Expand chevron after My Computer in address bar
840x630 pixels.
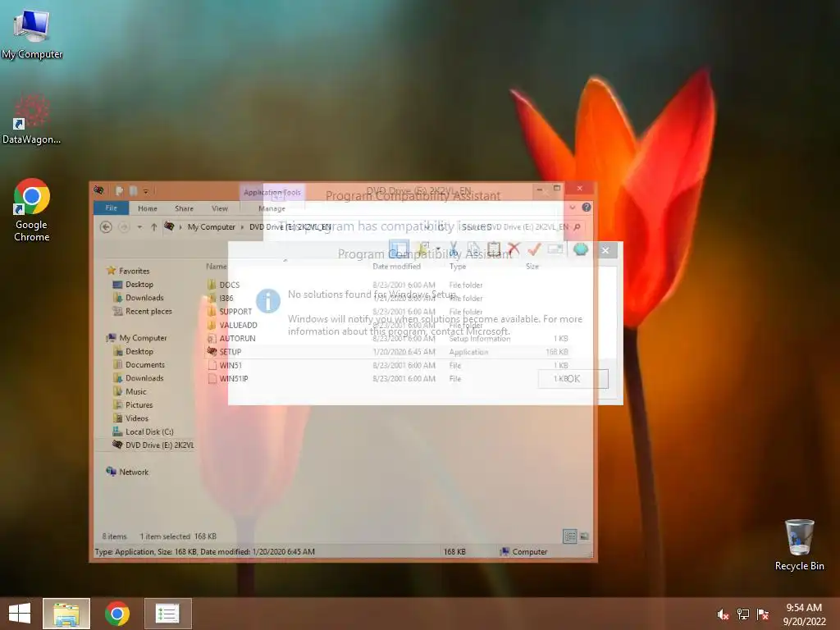[x=242, y=227]
